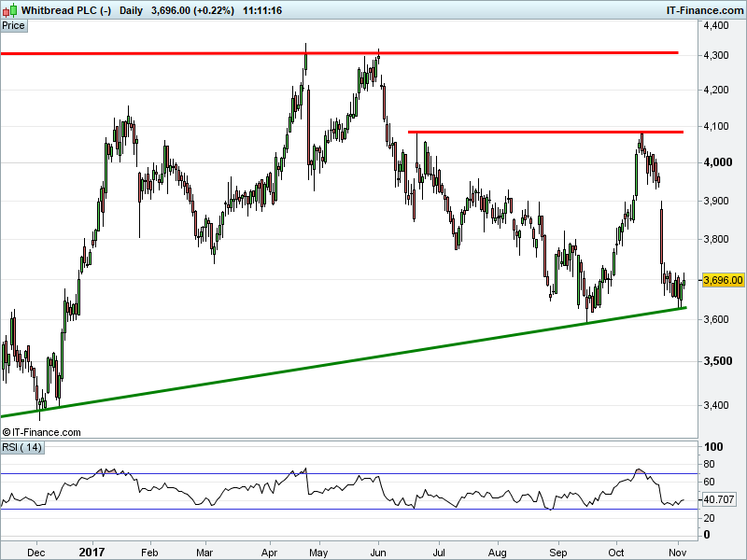Click the Jul label on time axis
This screenshot has width=747, height=560.
click(439, 553)
